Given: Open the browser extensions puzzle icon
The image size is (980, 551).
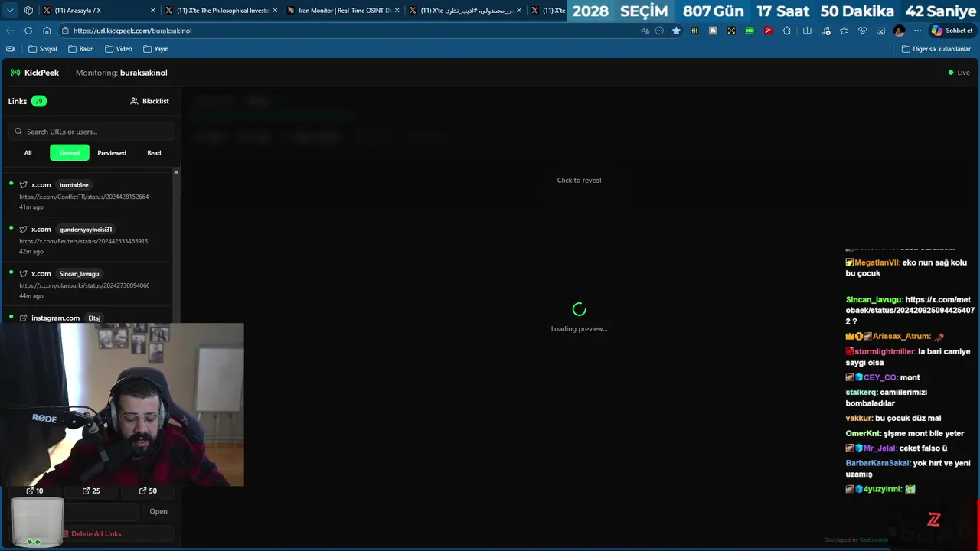Looking at the screenshot, I should 786,31.
